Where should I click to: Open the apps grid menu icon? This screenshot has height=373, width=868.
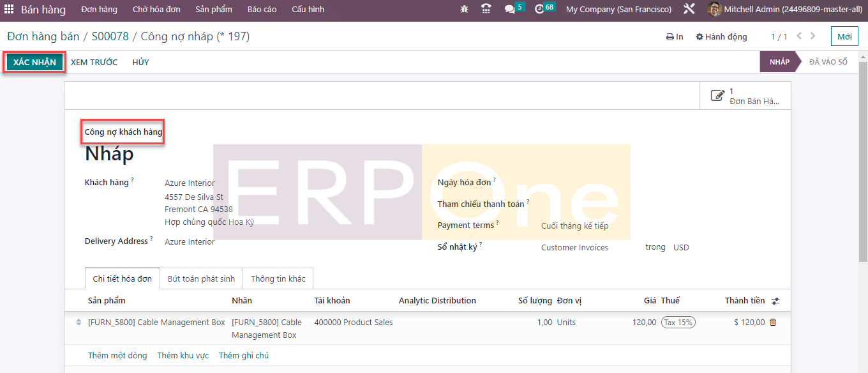[9, 10]
